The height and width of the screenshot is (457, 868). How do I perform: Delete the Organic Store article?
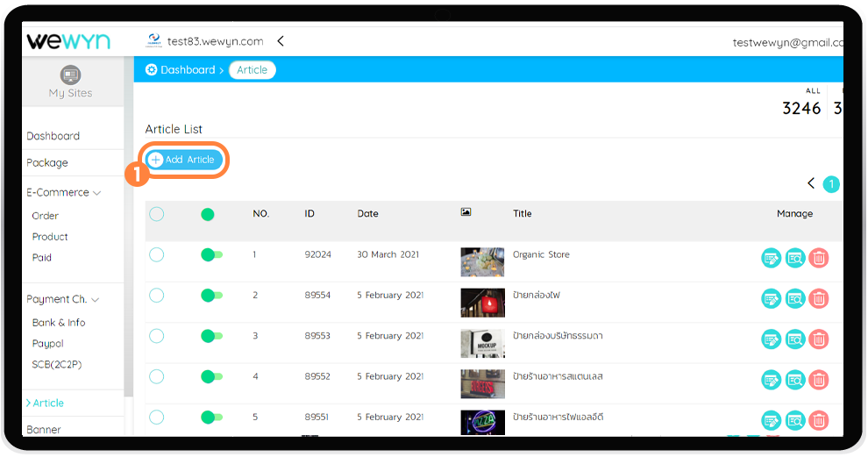pyautogui.click(x=819, y=258)
